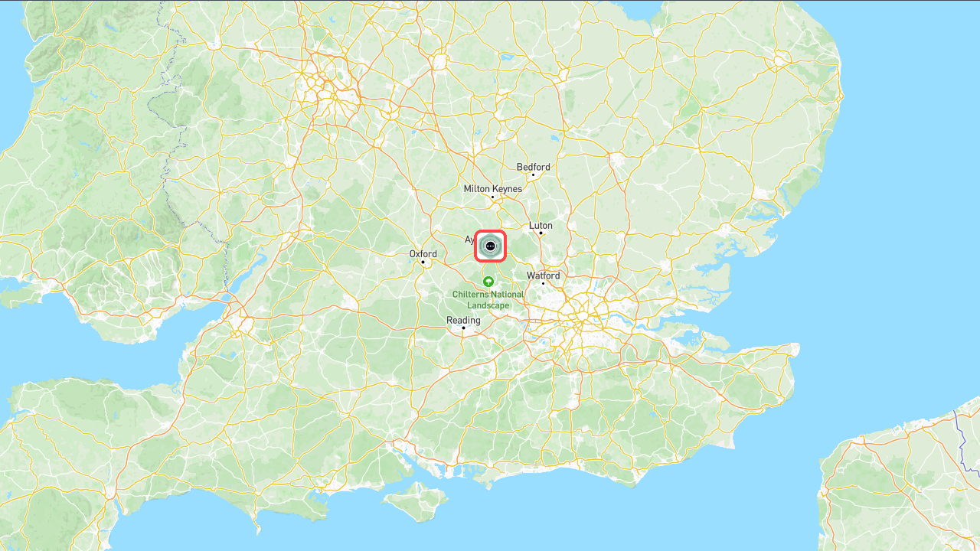The height and width of the screenshot is (551, 980).
Task: Click the Reading city dot marker
Action: tap(463, 328)
